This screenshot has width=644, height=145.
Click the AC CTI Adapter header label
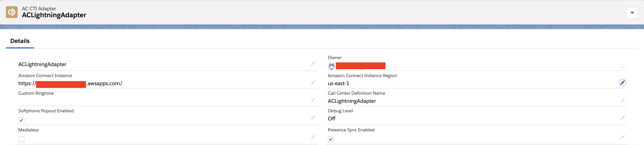click(39, 8)
